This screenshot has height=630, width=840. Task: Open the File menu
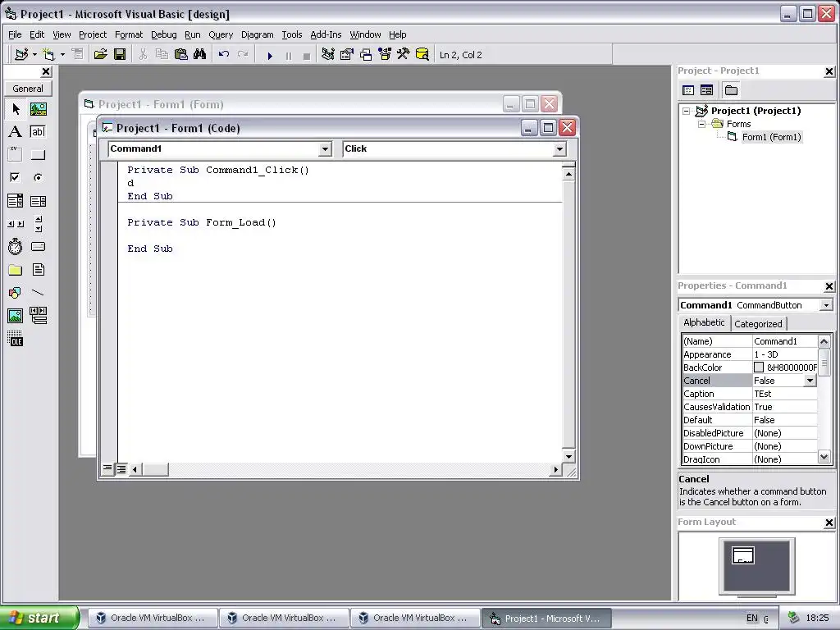tap(15, 34)
